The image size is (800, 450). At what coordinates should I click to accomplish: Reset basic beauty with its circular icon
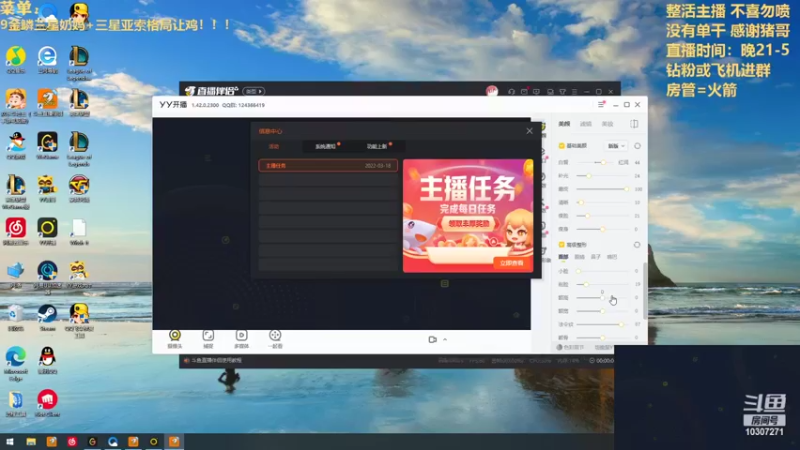tap(637, 146)
